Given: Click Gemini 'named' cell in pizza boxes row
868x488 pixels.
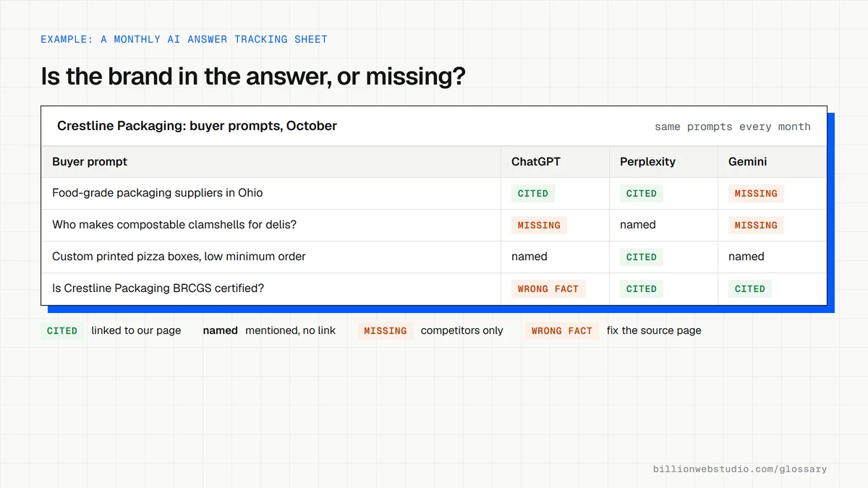Looking at the screenshot, I should (x=746, y=257).
